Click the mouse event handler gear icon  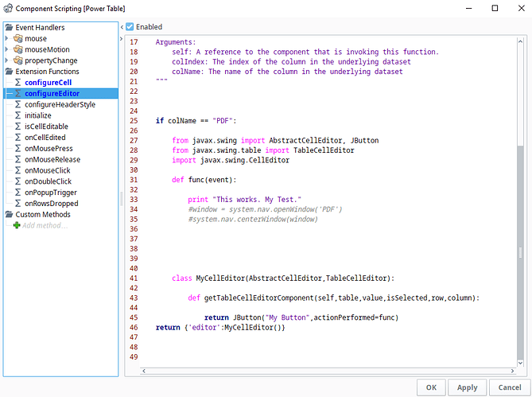coord(18,38)
